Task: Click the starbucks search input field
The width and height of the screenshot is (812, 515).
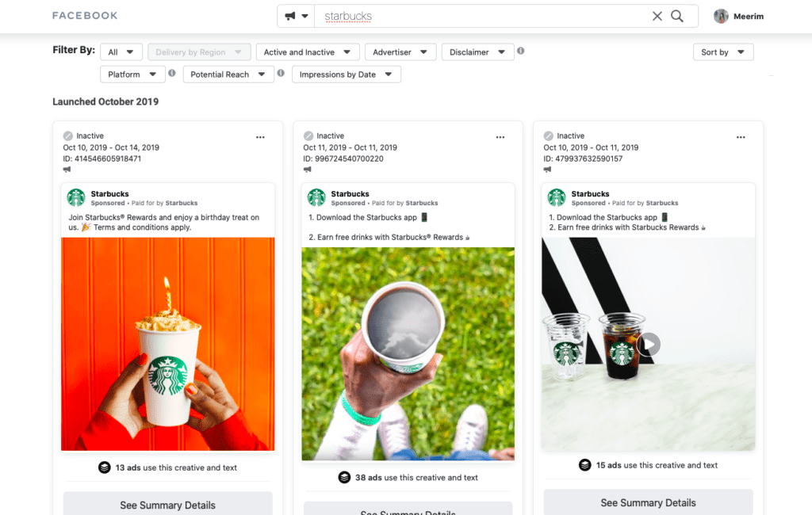Action: (481, 16)
